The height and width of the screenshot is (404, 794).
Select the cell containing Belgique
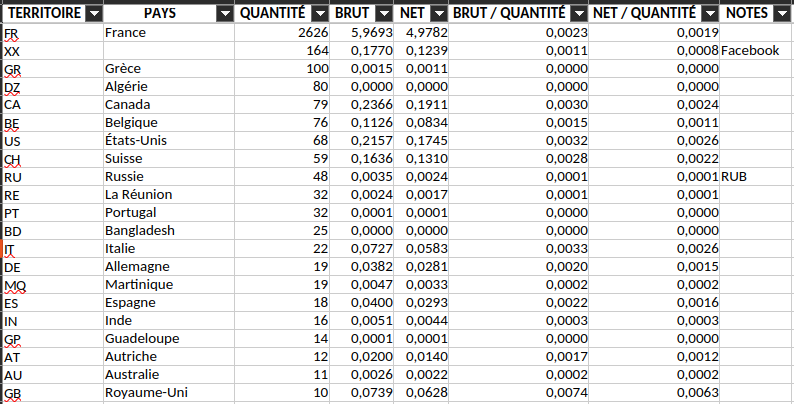pos(169,123)
